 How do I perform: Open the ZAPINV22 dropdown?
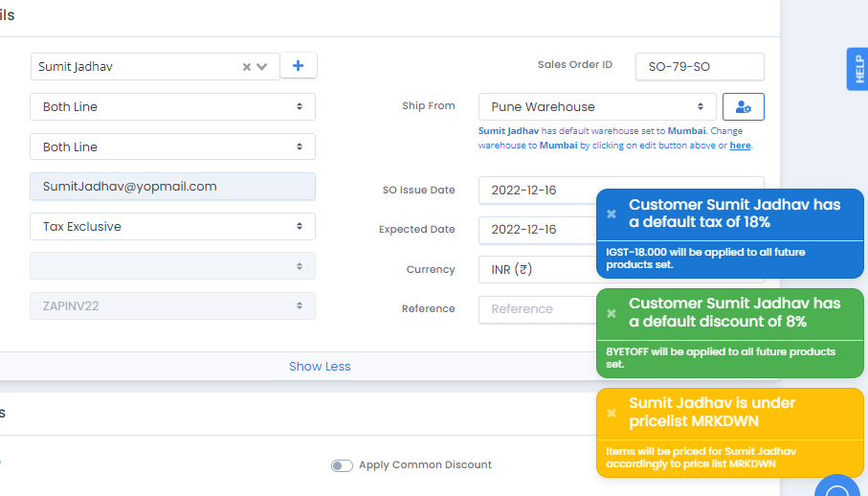tap(172, 306)
